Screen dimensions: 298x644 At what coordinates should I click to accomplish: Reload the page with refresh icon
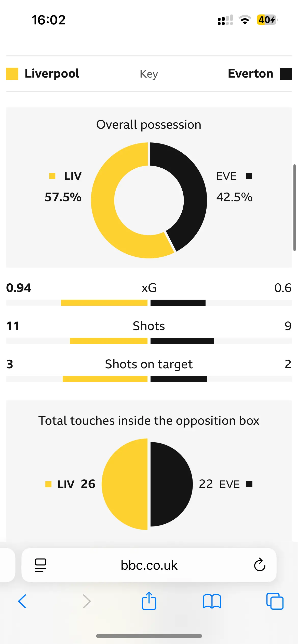[260, 565]
